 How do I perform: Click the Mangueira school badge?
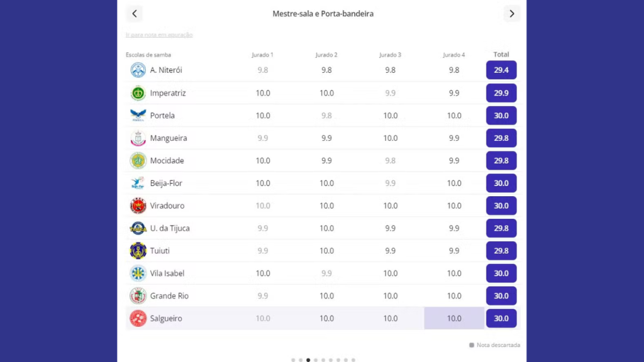point(138,138)
